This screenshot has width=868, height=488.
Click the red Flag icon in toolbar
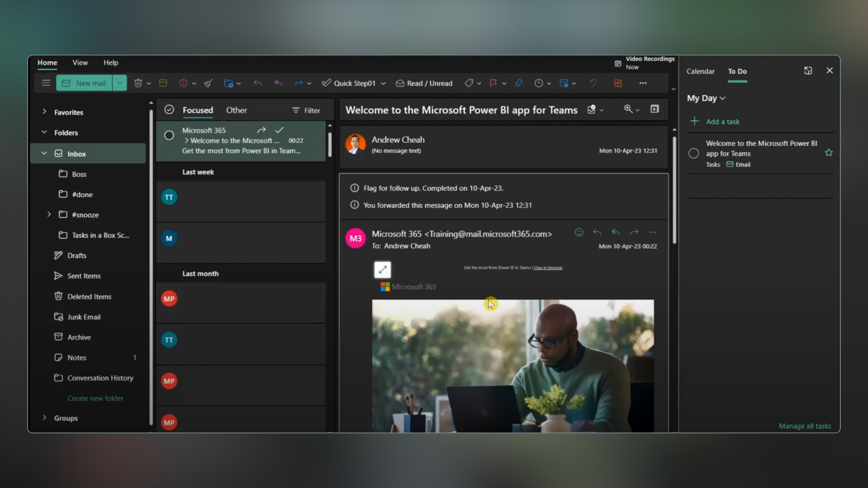pos(493,83)
